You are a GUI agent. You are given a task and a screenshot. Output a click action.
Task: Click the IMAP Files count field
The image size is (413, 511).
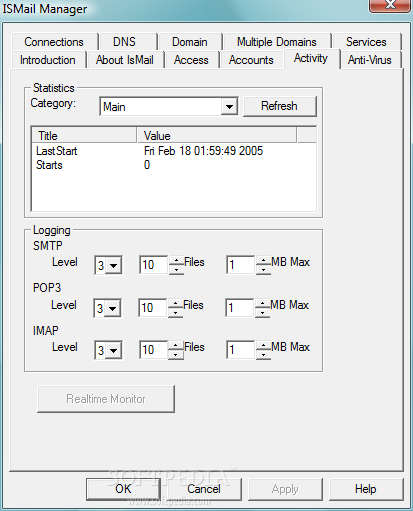(153, 350)
